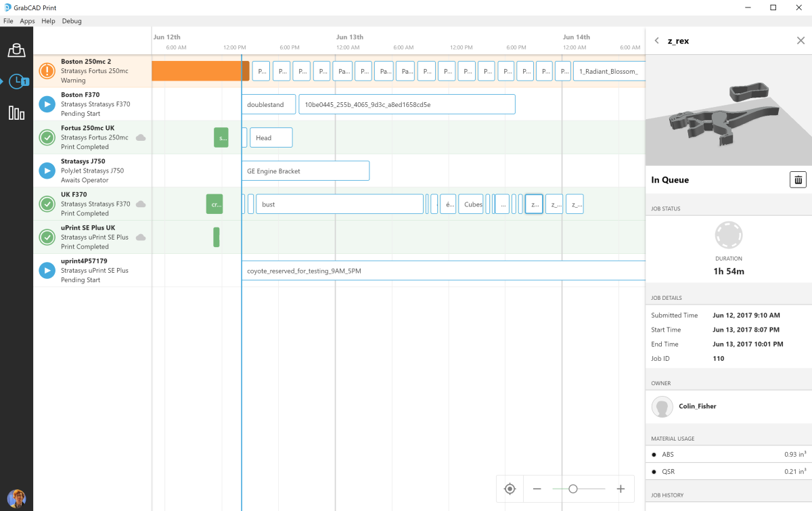The height and width of the screenshot is (511, 812).
Task: Open the Apps menu
Action: coord(27,21)
